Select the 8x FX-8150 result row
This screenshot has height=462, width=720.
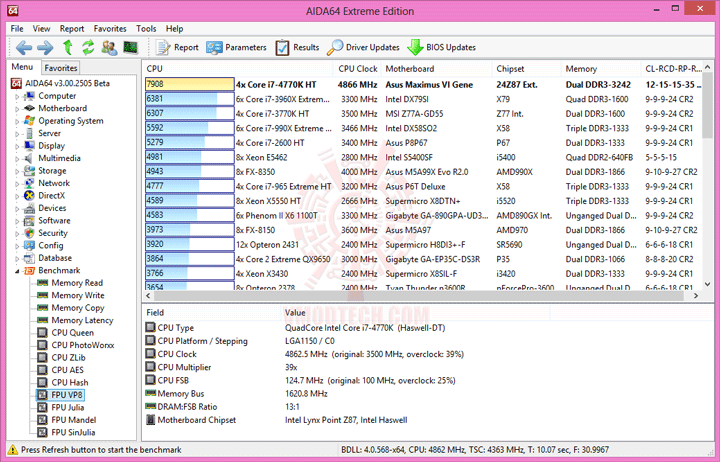(423, 230)
